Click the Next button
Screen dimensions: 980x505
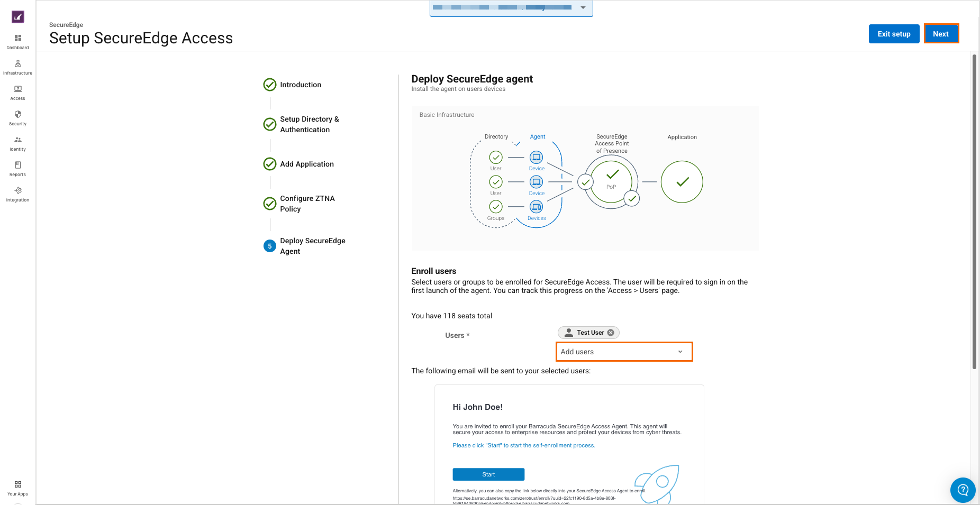click(x=940, y=34)
